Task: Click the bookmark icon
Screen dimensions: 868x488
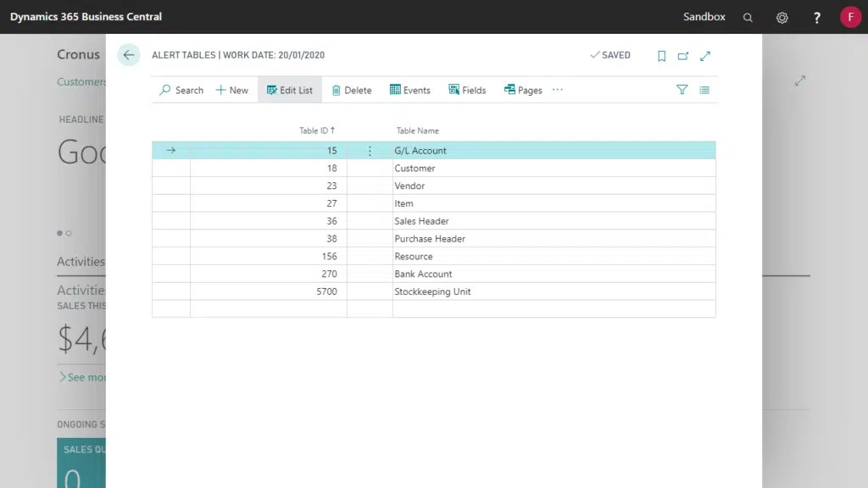Action: [x=661, y=56]
